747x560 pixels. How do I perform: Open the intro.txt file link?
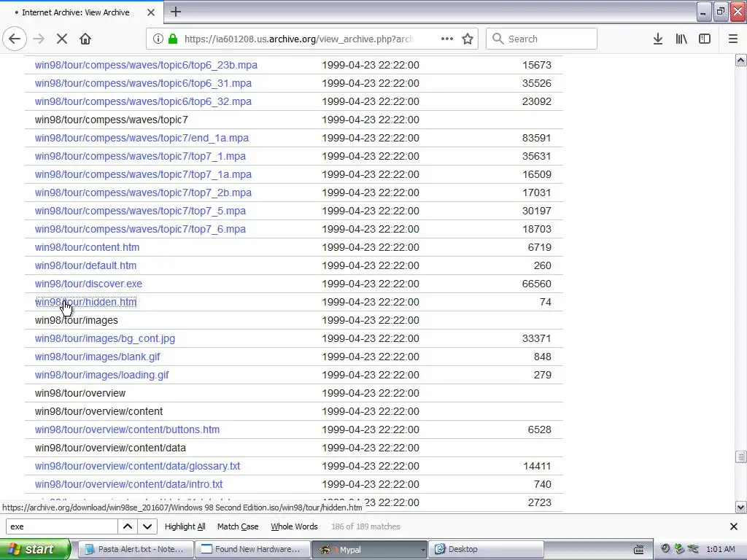pyautogui.click(x=128, y=484)
